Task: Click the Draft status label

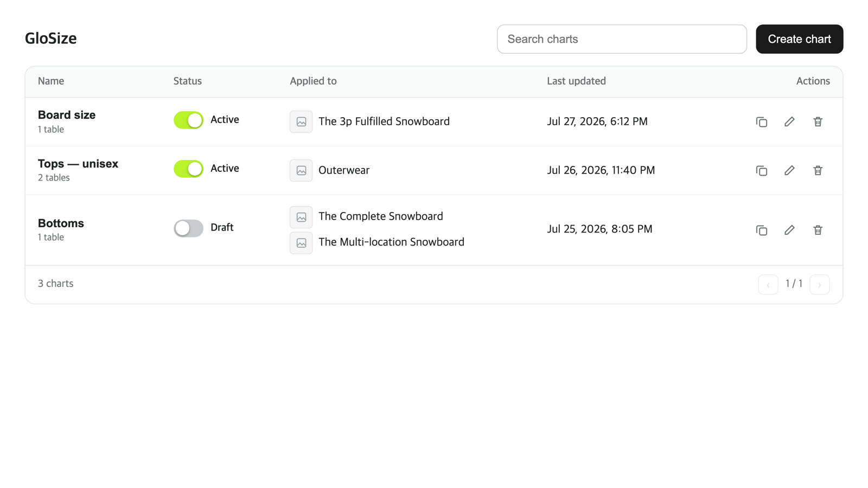Action: point(222,228)
